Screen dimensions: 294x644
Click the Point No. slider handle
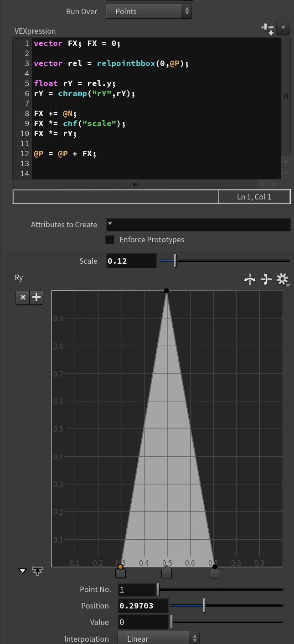(158, 590)
